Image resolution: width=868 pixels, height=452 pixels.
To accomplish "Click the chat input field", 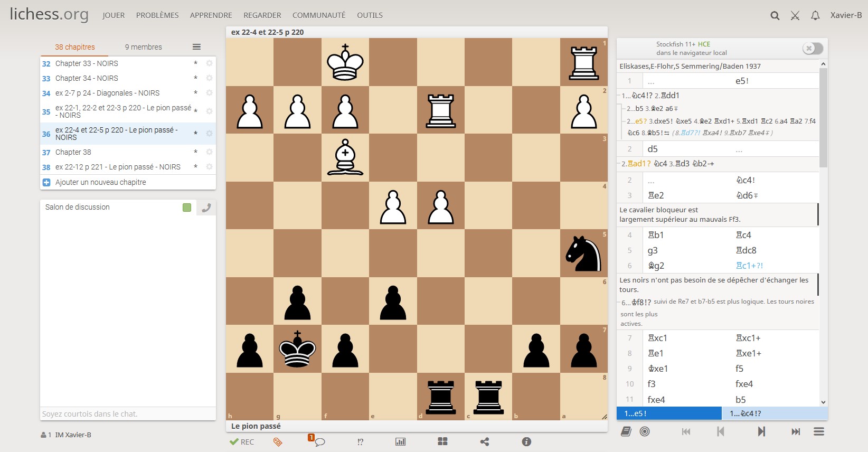I will 128,414.
